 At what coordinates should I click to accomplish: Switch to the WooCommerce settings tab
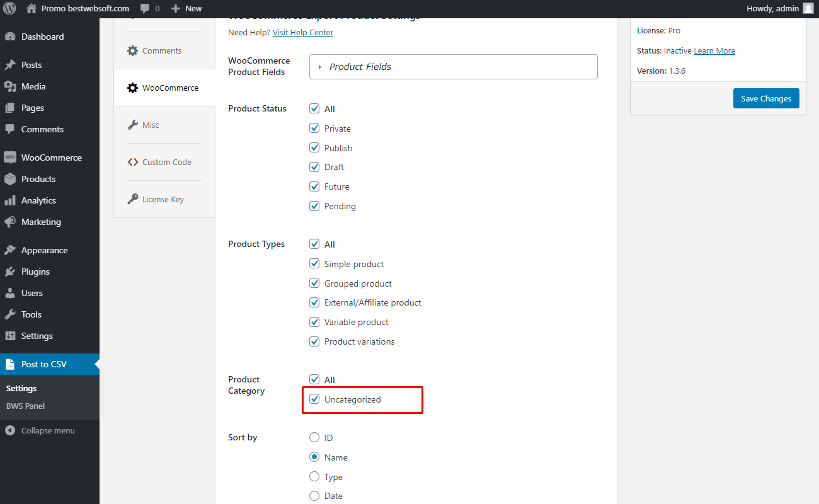164,88
